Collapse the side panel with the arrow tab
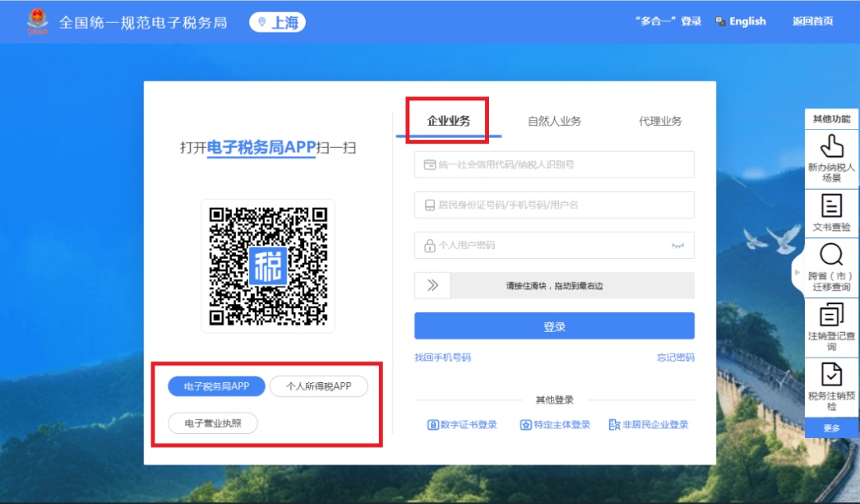The width and height of the screenshot is (860, 504). (x=798, y=272)
